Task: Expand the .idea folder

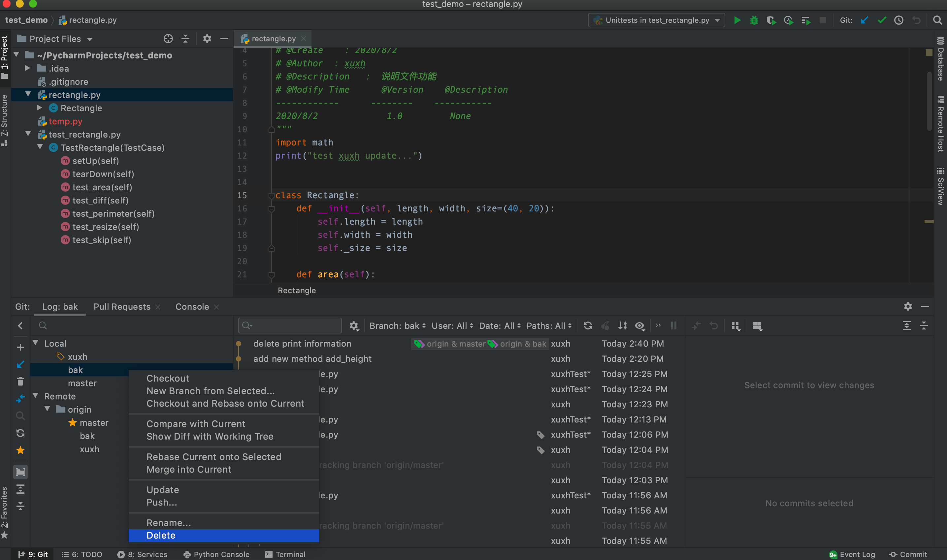Action: click(28, 68)
